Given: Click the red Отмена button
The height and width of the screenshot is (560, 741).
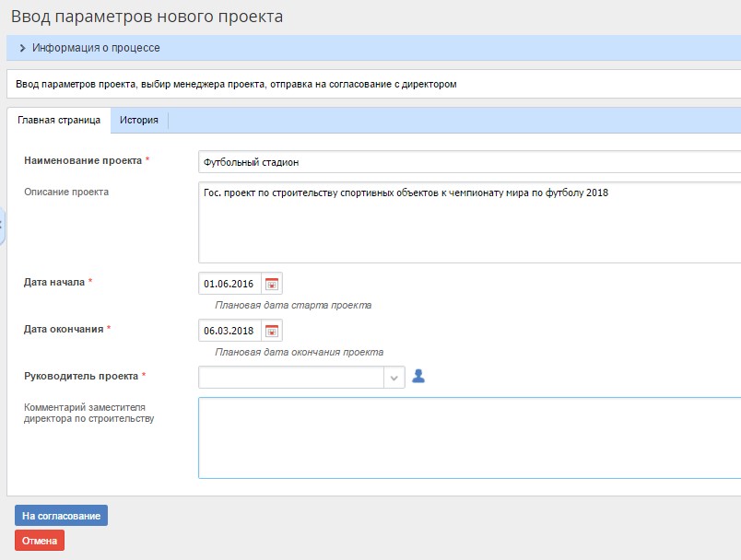Looking at the screenshot, I should click(x=40, y=541).
